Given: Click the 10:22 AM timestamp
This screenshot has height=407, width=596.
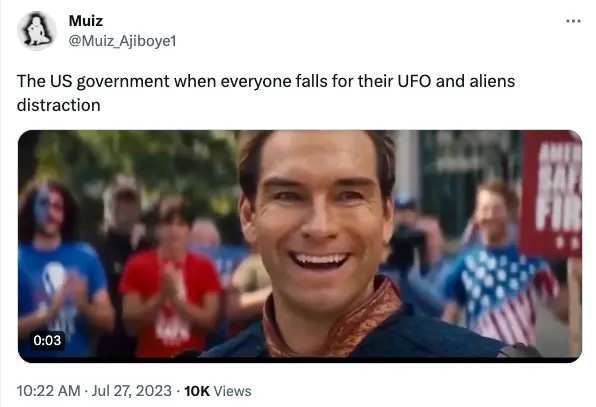Looking at the screenshot, I should coord(49,391).
